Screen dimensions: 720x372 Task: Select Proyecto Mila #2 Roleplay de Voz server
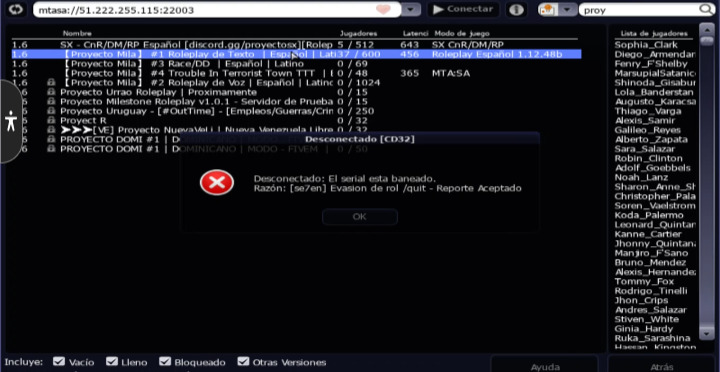296,83
